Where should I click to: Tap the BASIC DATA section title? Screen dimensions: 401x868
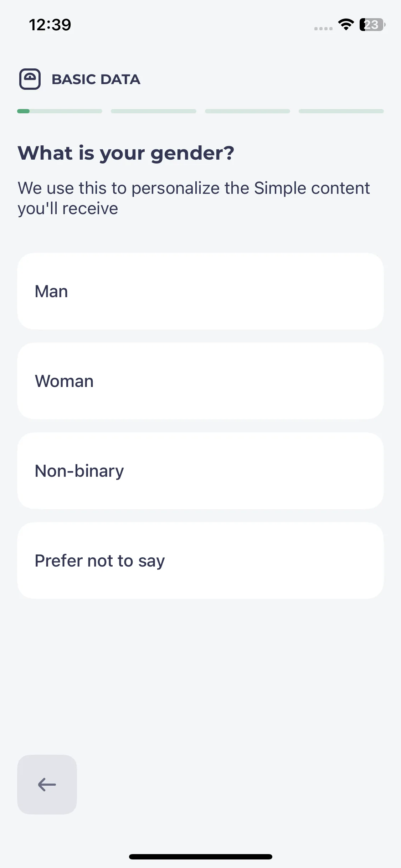click(96, 79)
